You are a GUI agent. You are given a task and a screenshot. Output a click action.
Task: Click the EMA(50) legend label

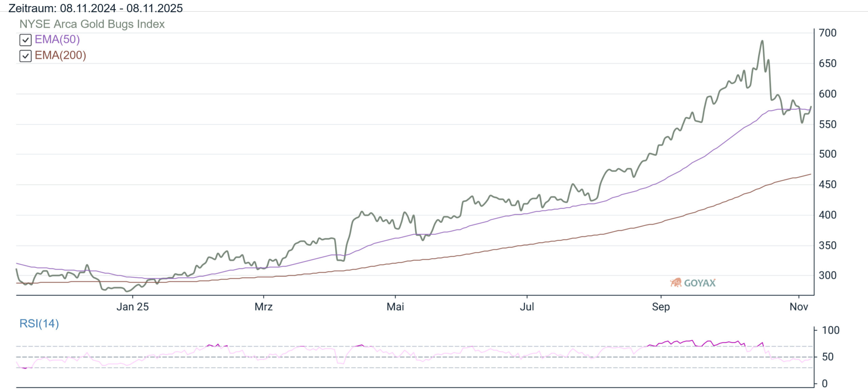(57, 39)
